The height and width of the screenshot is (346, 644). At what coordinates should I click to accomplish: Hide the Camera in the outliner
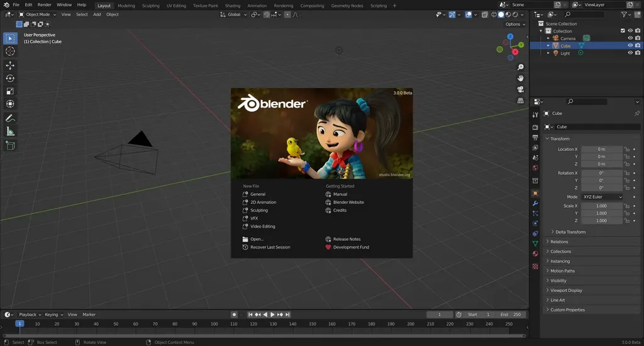click(x=630, y=38)
